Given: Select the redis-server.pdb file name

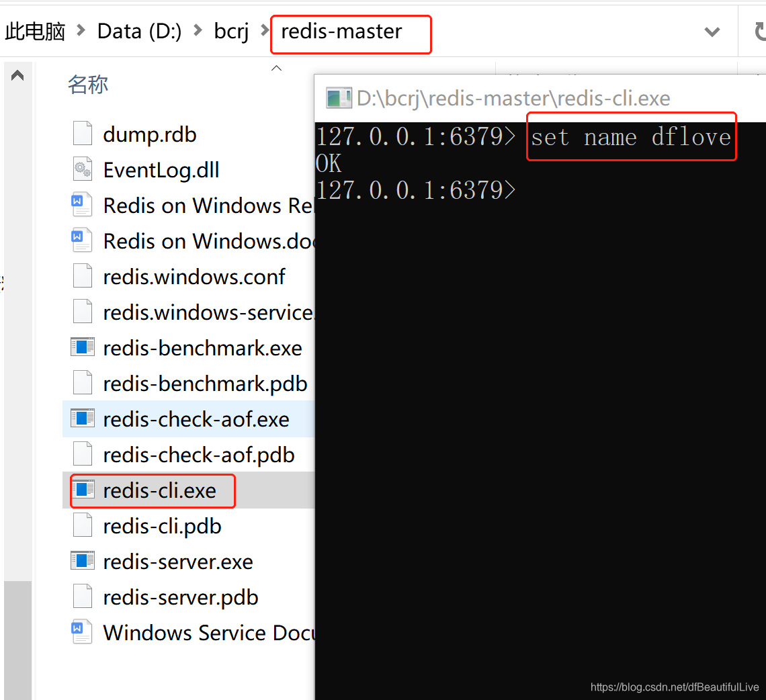Looking at the screenshot, I should [x=181, y=598].
